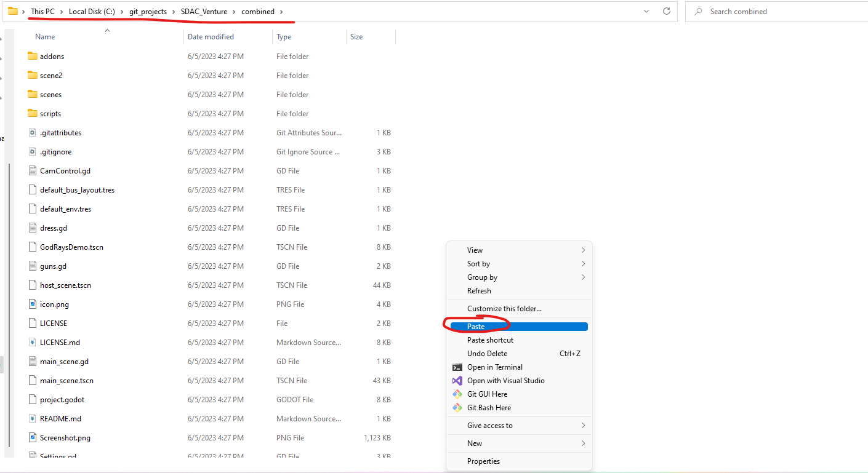Click the search magnifier icon
This screenshot has height=473, width=868.
698,12
